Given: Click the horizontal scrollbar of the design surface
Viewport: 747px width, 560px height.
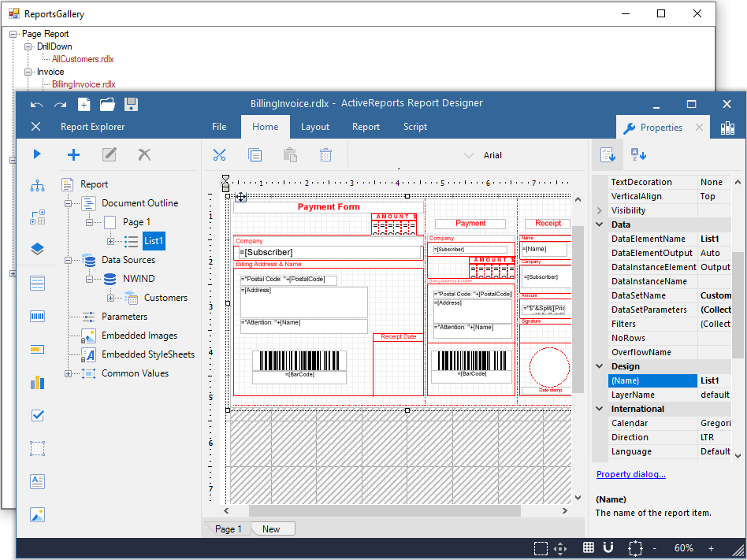Looking at the screenshot, I should (x=385, y=511).
